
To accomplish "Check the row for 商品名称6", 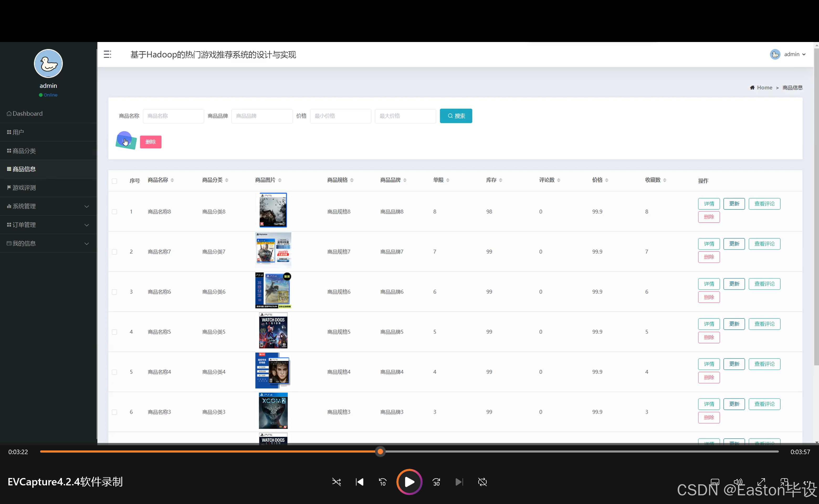I will 114,292.
